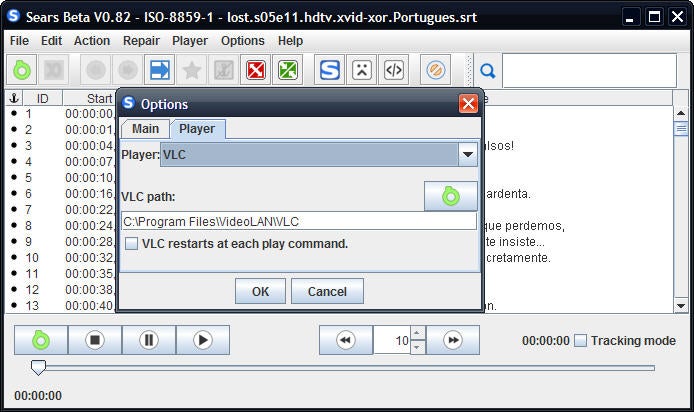Rewind using the back-skip button

click(x=346, y=340)
